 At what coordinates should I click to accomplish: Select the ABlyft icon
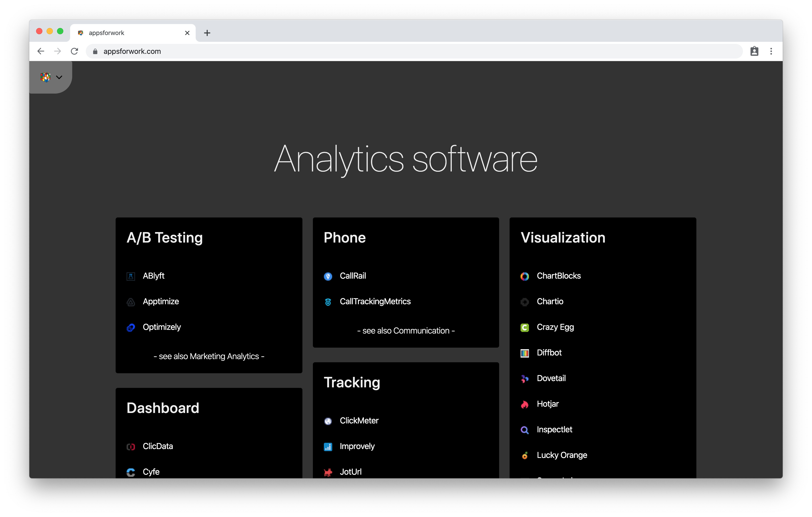coord(131,276)
